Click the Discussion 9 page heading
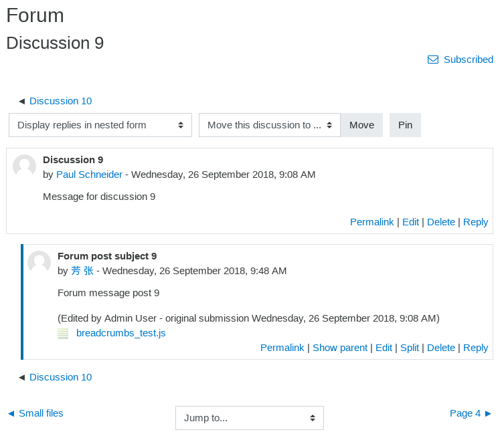Viewport: 504px width, 442px height. (55, 43)
